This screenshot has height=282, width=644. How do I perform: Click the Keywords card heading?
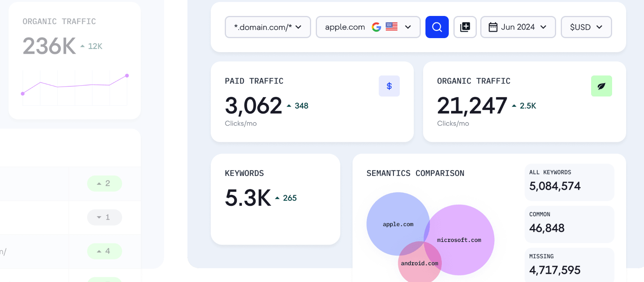(x=244, y=173)
